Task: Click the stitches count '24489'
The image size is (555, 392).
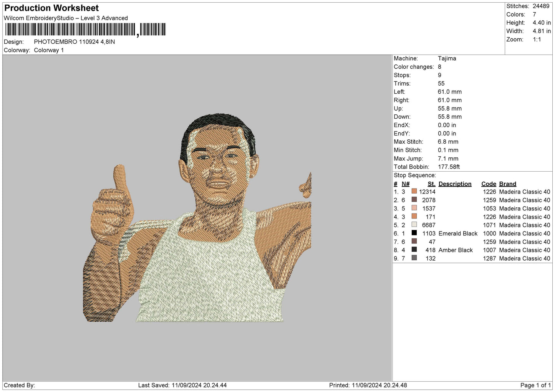Action: (541, 6)
